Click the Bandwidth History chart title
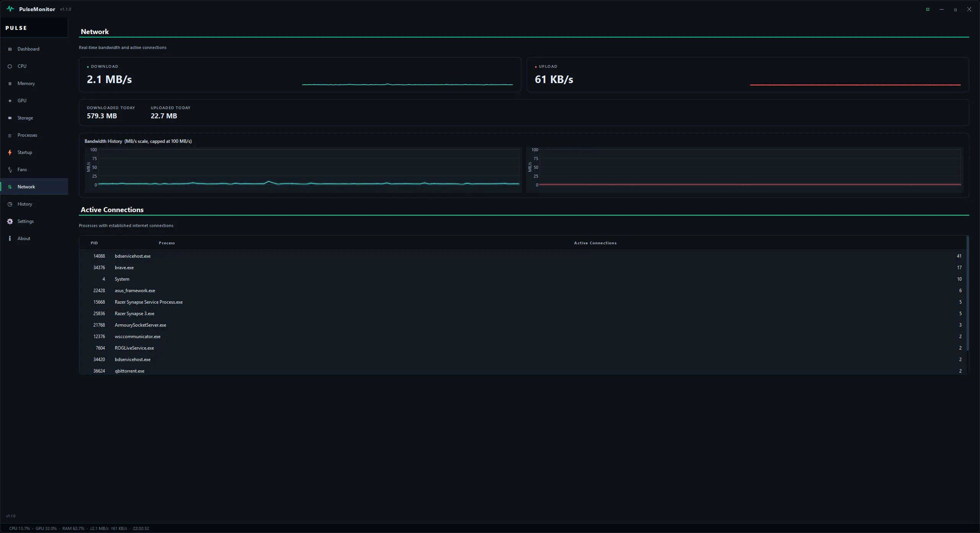 (x=138, y=141)
